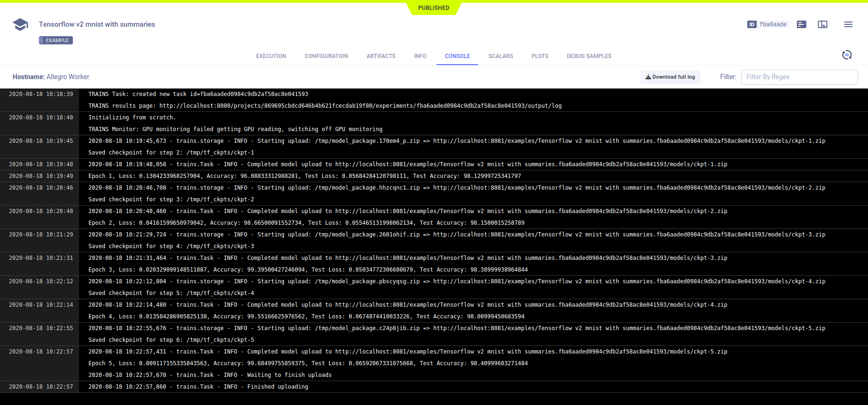868x405 pixels.
Task: Click the fba6aade experiment ID text
Action: coord(773,24)
